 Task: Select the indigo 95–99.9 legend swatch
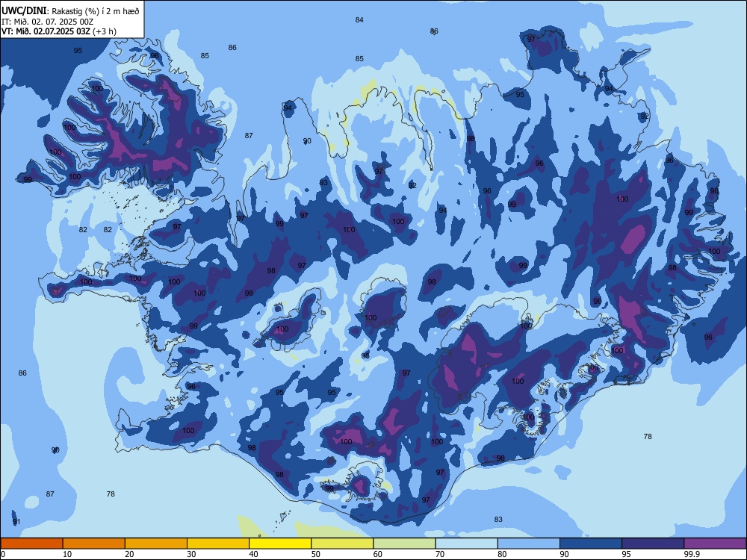pos(653,544)
